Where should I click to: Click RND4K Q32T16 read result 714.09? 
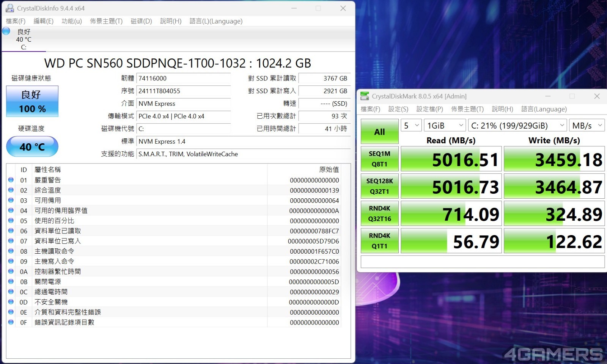[x=451, y=213]
